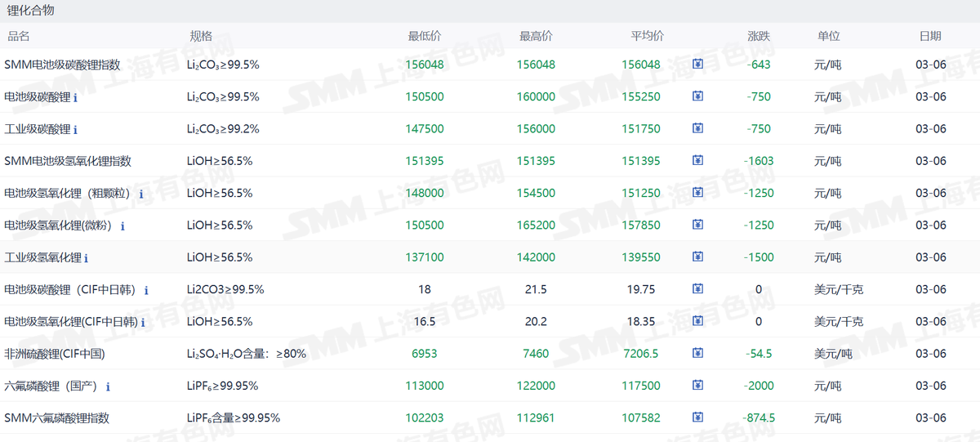Open price history icon for SMM六氟磷酸锂指数

click(698, 417)
